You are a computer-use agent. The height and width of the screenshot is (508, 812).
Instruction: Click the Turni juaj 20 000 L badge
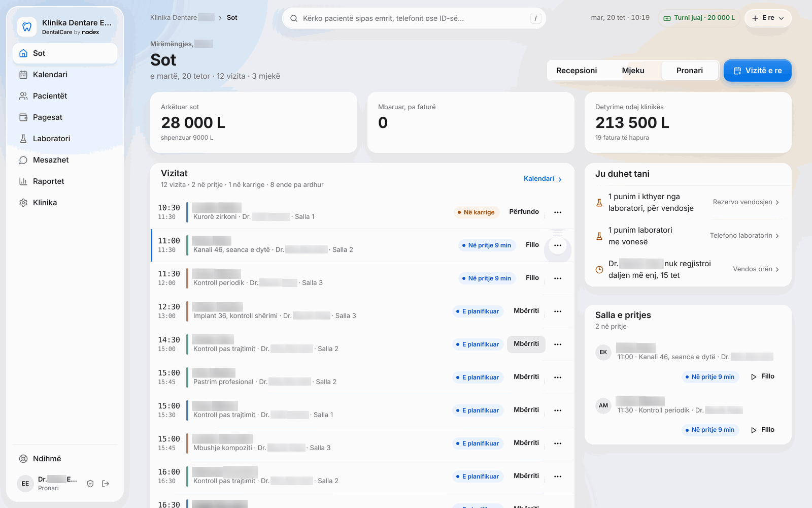click(699, 18)
